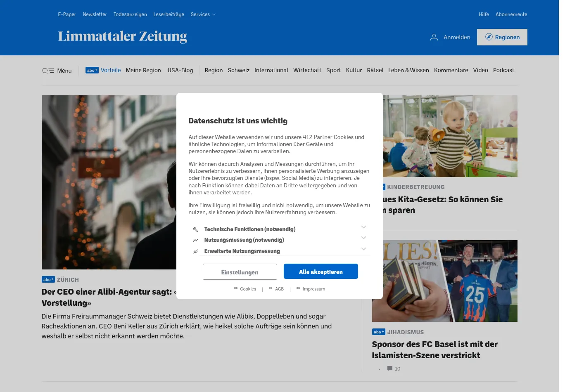
Task: Open the Wirtschaft section
Action: 307,71
